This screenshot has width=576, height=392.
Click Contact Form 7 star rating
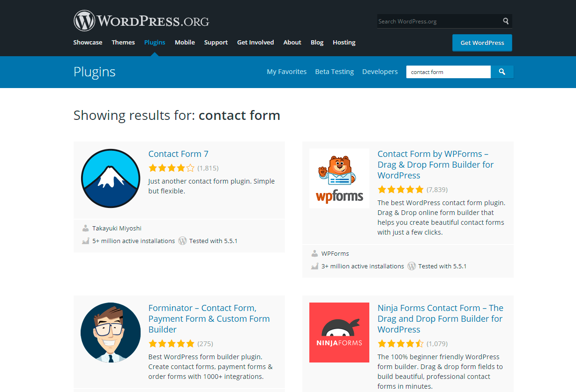(172, 168)
